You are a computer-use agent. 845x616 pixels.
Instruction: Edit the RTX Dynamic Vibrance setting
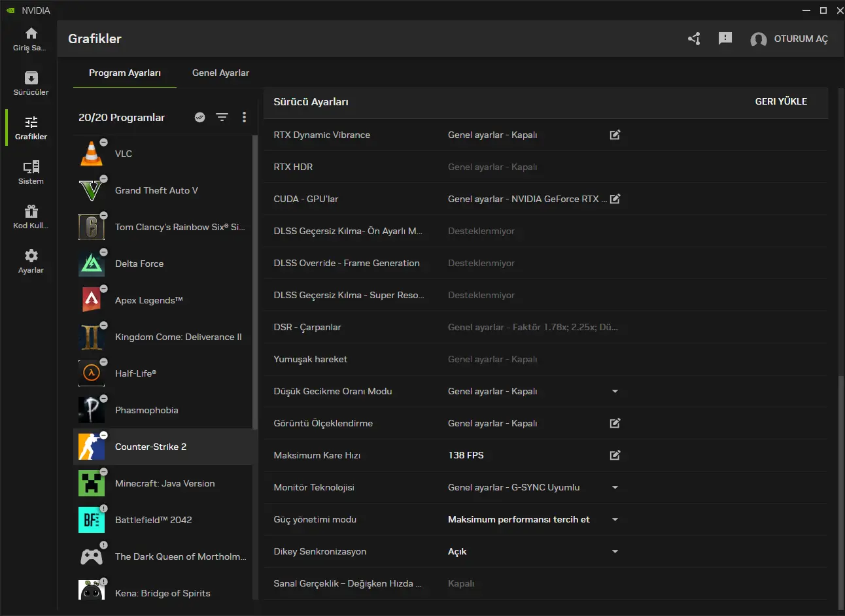(615, 135)
